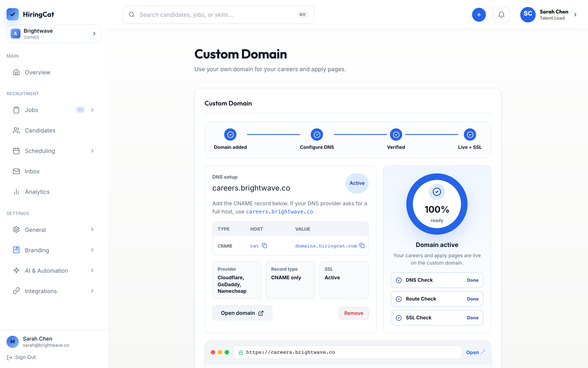The height and width of the screenshot is (368, 588).
Task: Click the Branding icon
Action: tap(16, 250)
